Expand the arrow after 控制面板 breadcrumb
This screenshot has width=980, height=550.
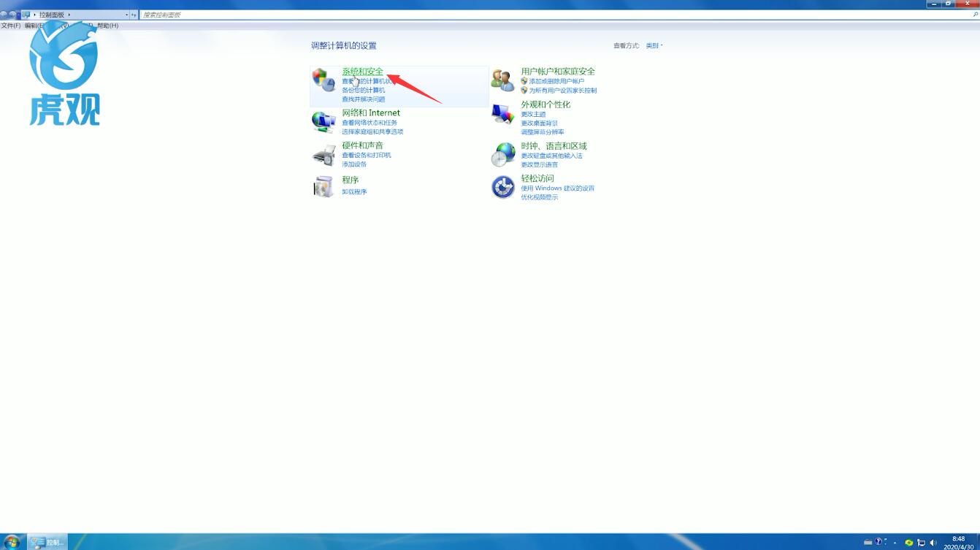tap(69, 15)
